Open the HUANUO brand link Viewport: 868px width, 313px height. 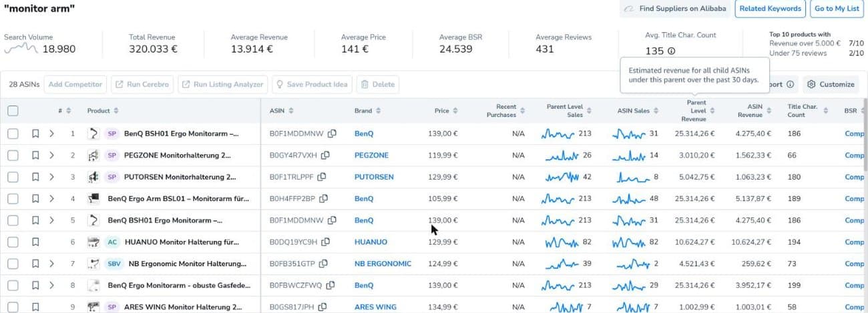click(x=371, y=242)
